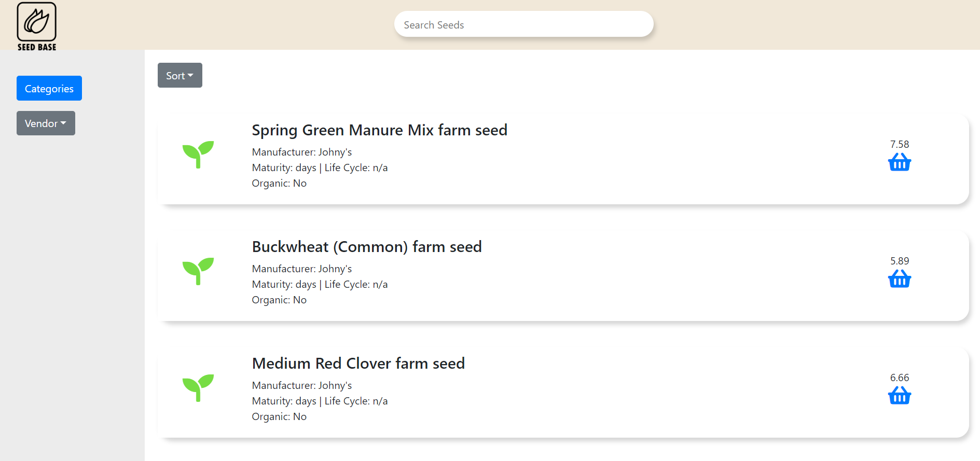The width and height of the screenshot is (980, 461).
Task: Open Medium Red Clover farm seed title
Action: (x=358, y=364)
